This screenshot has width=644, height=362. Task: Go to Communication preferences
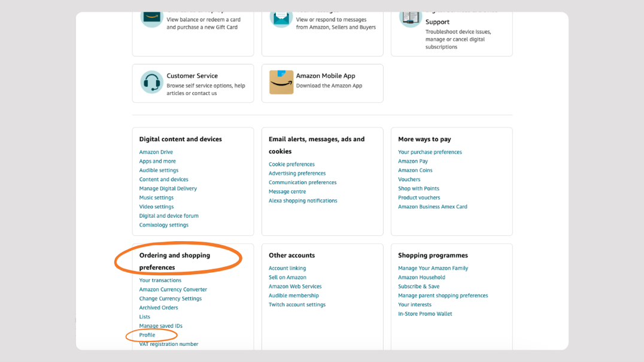pyautogui.click(x=302, y=182)
